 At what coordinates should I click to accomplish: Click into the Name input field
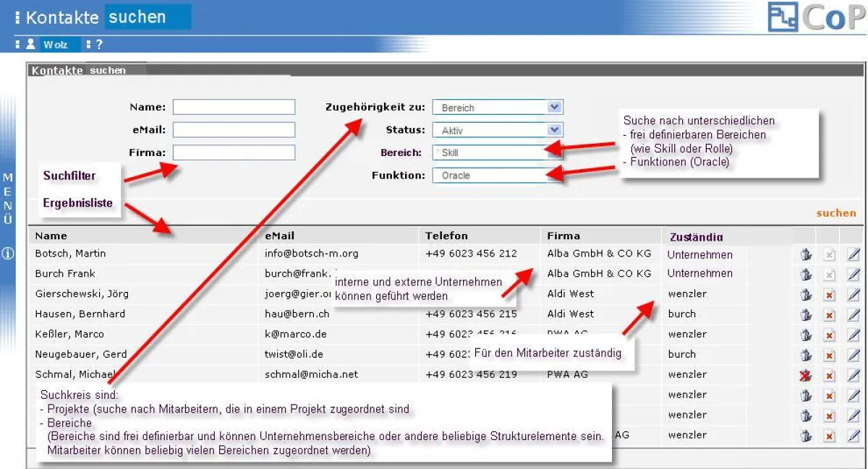[x=234, y=107]
